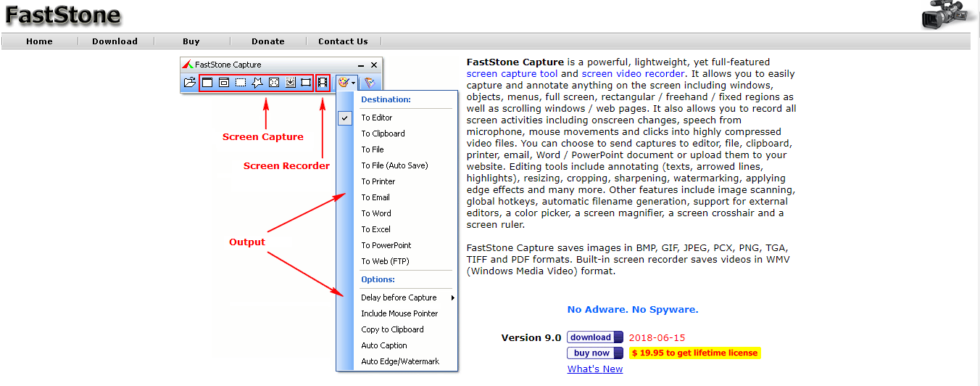The width and height of the screenshot is (980, 386).
Task: Expand the Delay before Capture submenu
Action: (397, 297)
